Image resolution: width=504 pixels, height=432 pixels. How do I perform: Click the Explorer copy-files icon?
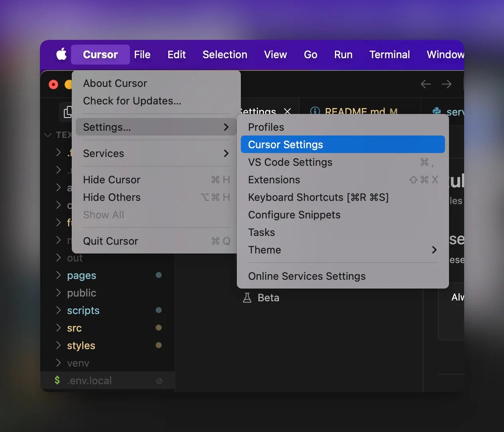tap(68, 112)
